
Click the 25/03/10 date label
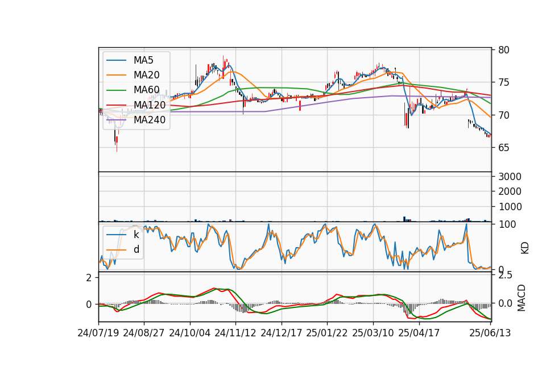coord(373,333)
